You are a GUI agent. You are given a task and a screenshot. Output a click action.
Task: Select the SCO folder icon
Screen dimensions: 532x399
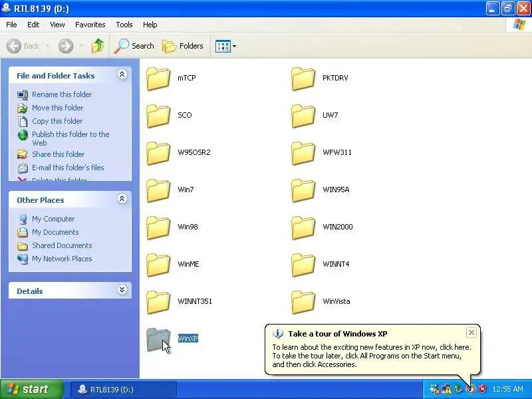[x=158, y=116]
